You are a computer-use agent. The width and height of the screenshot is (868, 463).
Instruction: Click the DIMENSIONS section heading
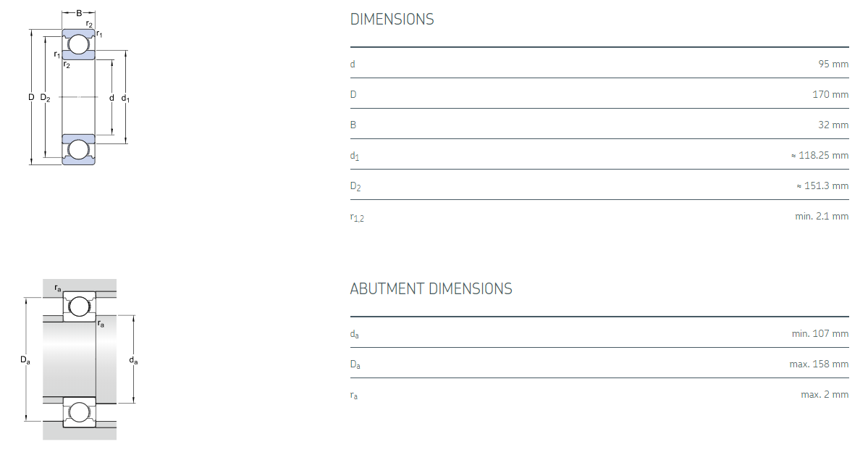click(392, 20)
